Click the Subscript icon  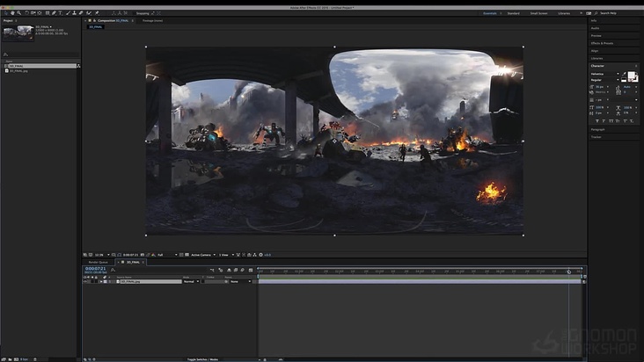point(632,121)
